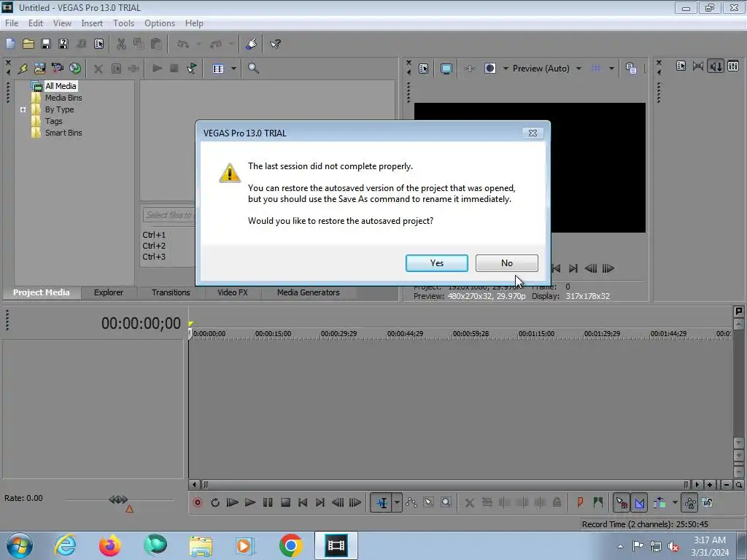The image size is (747, 560).
Task: Open the Split Screen View dropdown arrow
Action: click(506, 69)
